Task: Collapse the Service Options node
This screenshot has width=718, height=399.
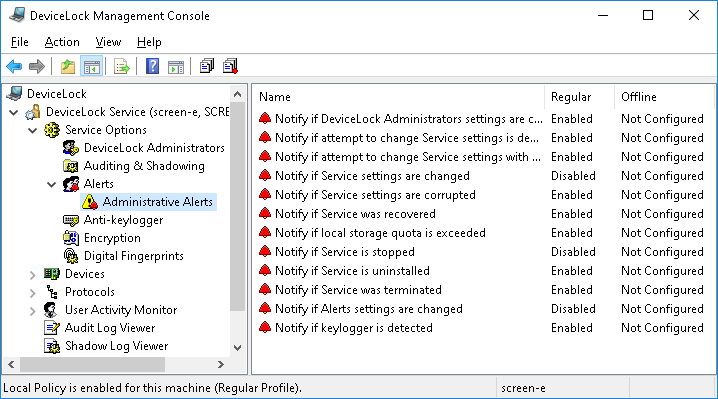Action: (33, 130)
